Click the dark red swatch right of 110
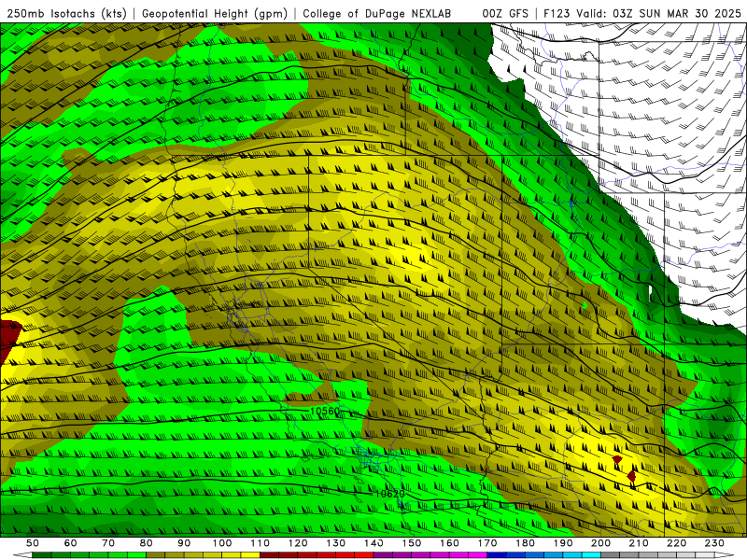 pos(270,555)
